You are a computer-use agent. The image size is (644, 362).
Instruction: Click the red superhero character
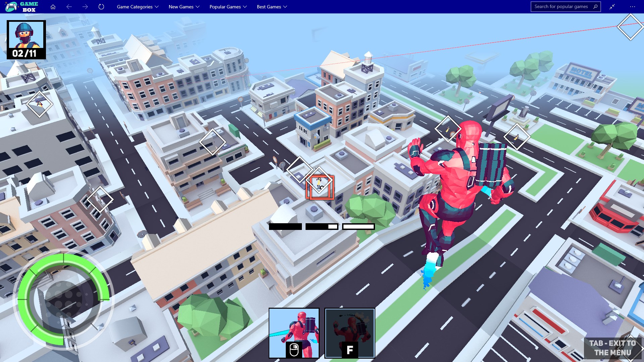click(460, 194)
